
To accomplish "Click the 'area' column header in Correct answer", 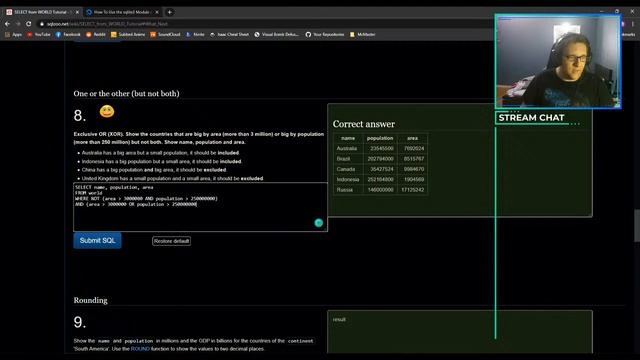I will 412,138.
